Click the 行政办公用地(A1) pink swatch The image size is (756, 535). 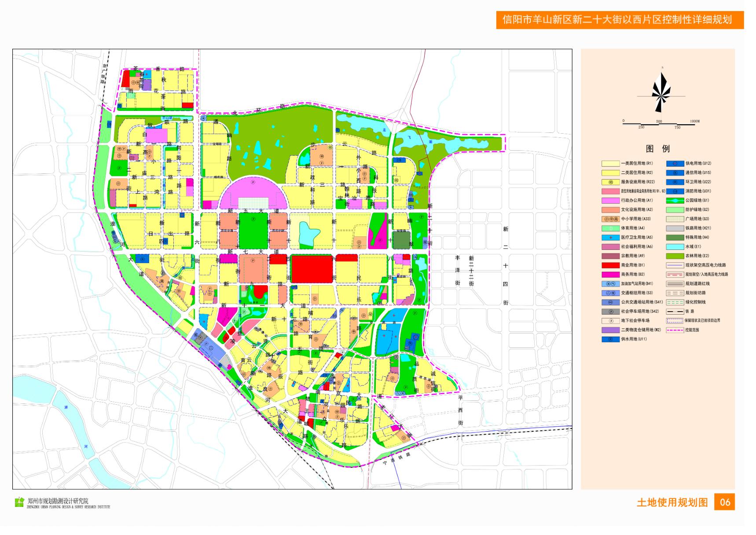pyautogui.click(x=610, y=200)
